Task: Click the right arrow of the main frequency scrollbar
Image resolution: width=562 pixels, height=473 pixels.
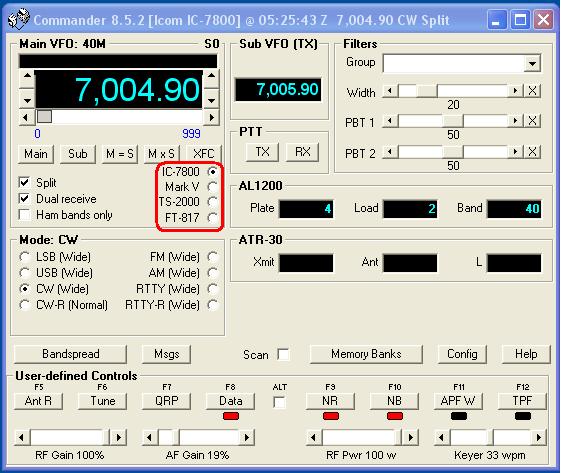Action: click(211, 117)
